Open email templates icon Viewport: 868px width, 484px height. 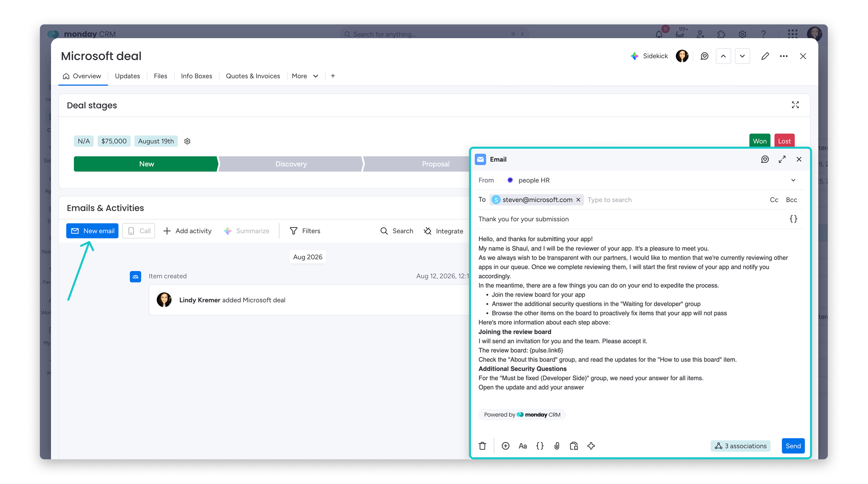pyautogui.click(x=574, y=446)
